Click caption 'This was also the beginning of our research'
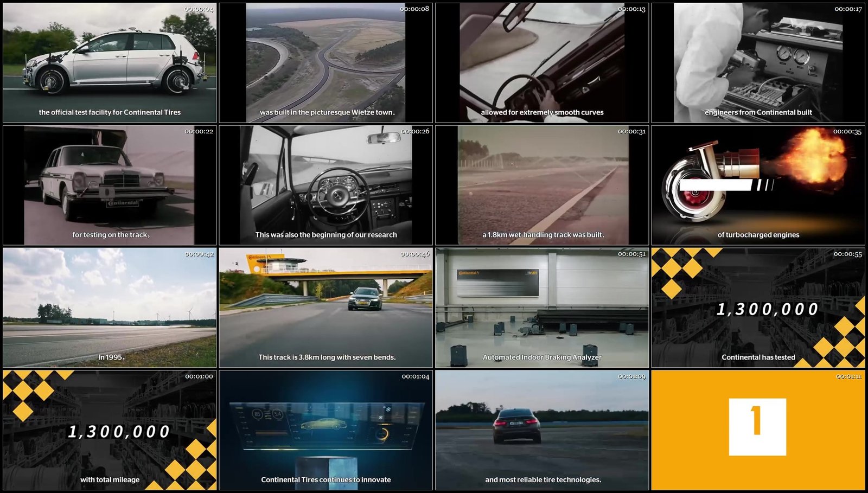 326,235
